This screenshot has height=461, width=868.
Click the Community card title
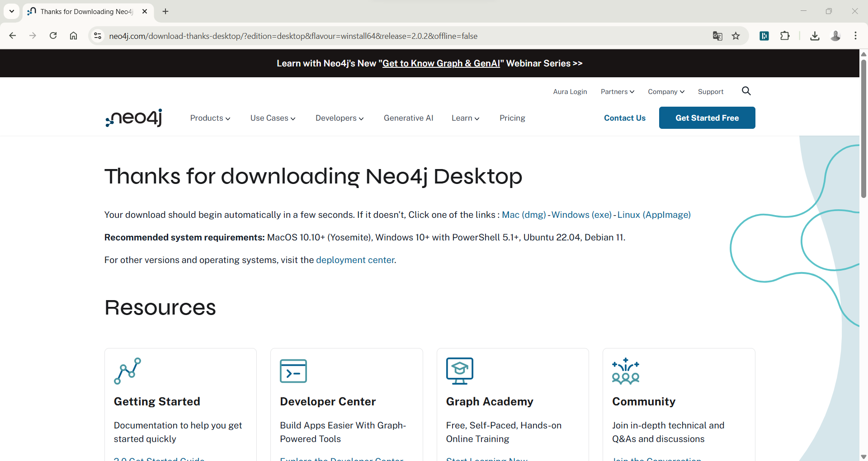click(x=644, y=401)
